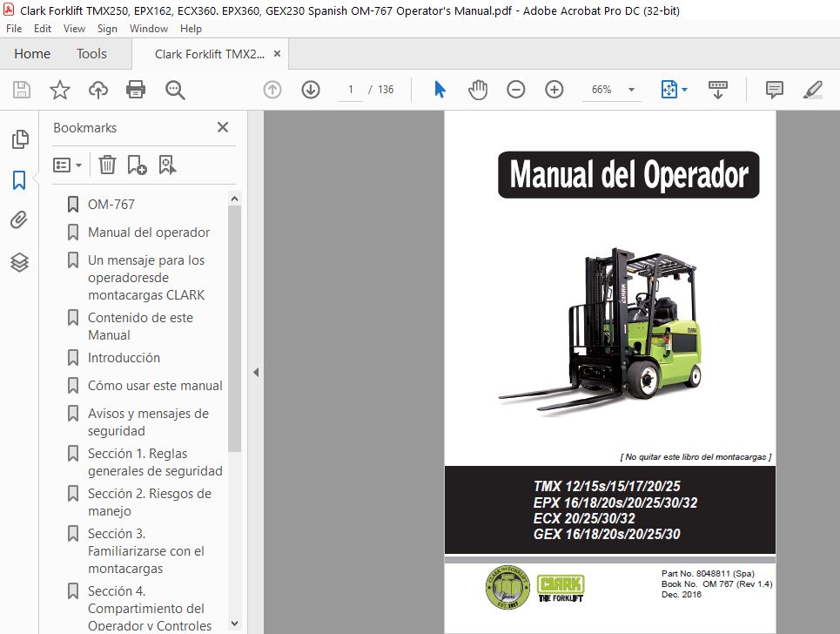Collapse the navigation pane arrow
840x634 pixels.
[256, 372]
